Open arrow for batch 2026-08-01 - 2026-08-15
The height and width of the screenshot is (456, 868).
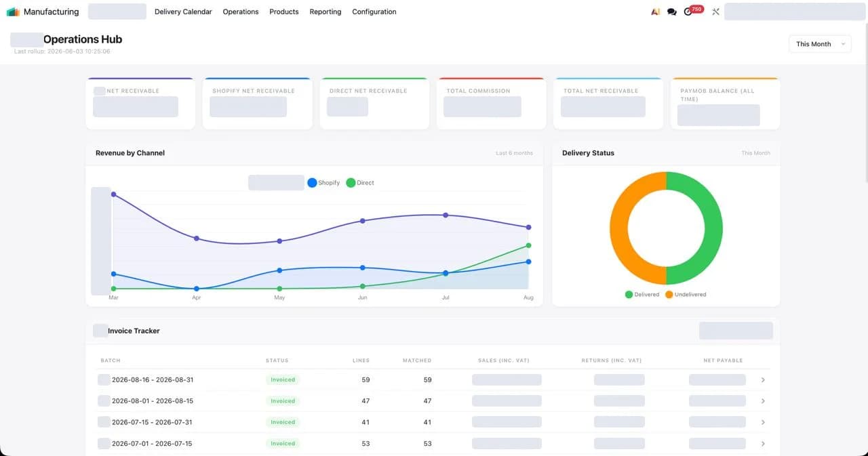763,401
